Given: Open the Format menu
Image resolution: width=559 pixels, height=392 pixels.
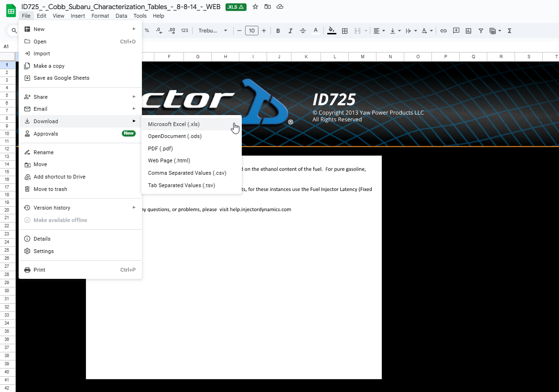Looking at the screenshot, I should tap(100, 16).
